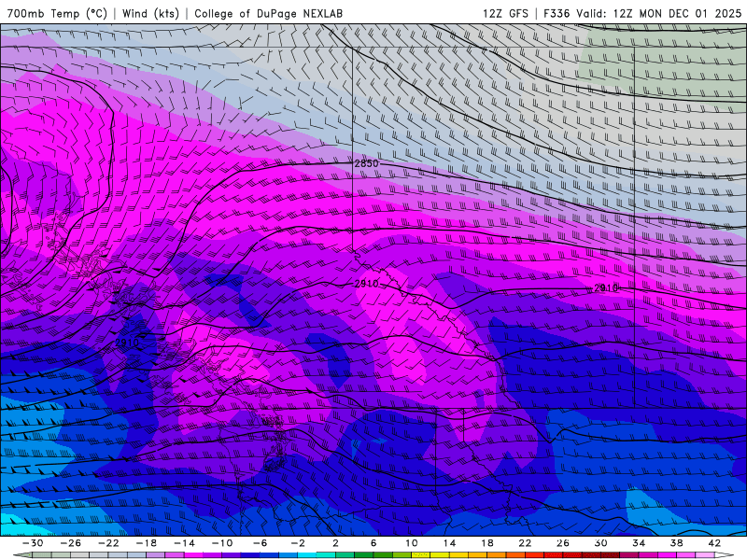The width and height of the screenshot is (747, 560).
Task: Click the 18 color scale label
Action: pos(486,543)
